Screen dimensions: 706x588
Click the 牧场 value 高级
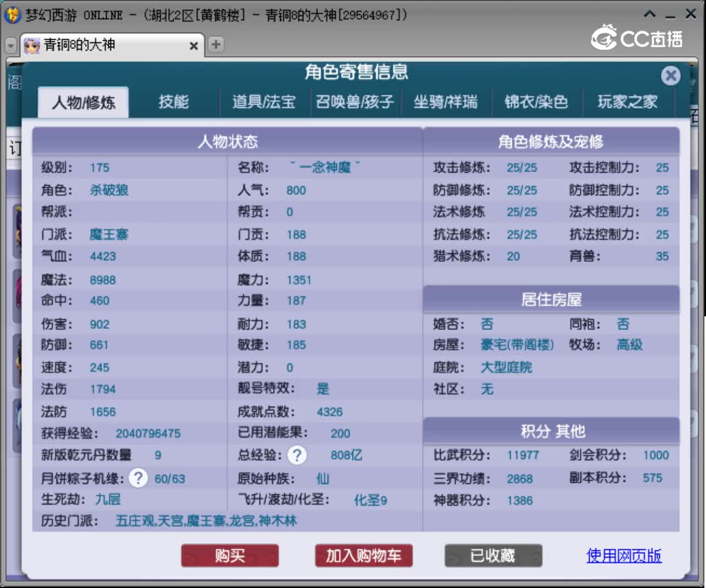pyautogui.click(x=630, y=345)
